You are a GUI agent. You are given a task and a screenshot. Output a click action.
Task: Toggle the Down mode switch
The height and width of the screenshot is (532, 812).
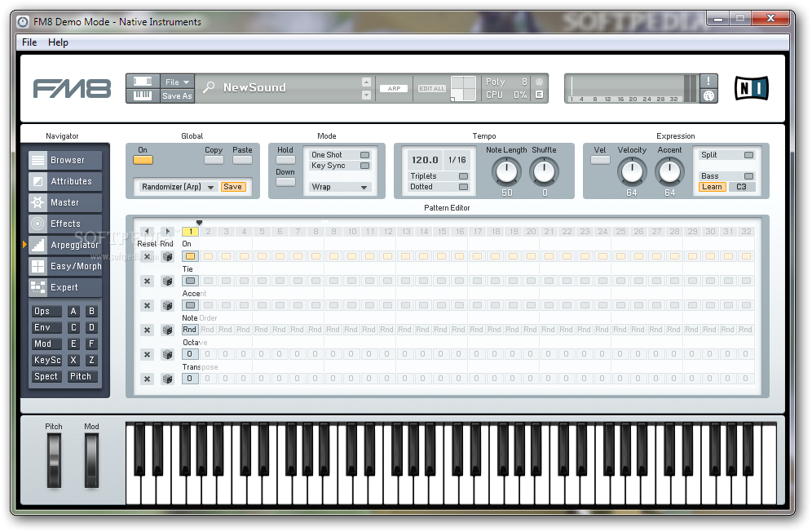pyautogui.click(x=285, y=182)
